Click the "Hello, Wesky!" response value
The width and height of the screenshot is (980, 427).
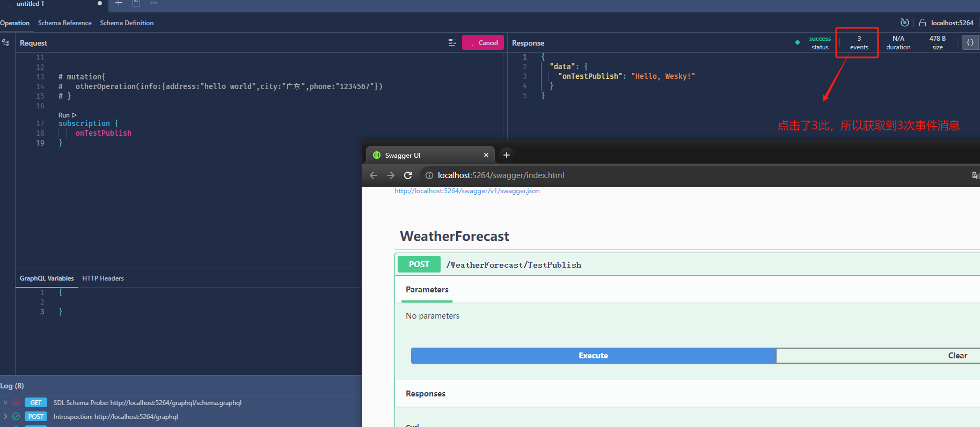coord(663,76)
